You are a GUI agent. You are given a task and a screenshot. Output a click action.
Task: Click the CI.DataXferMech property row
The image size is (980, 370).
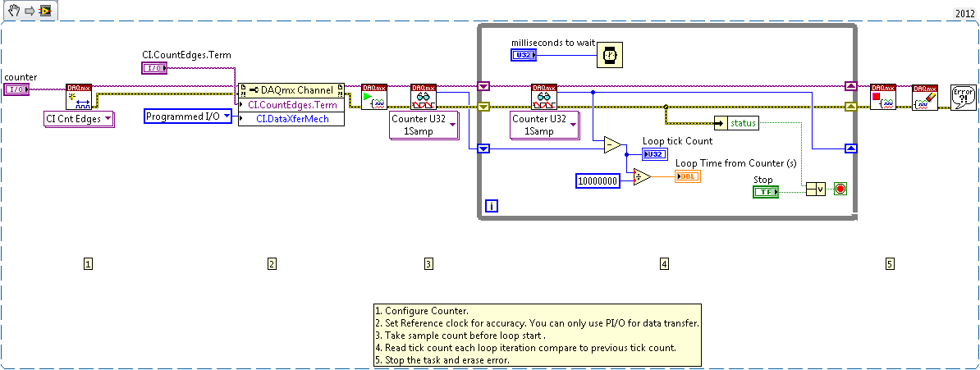click(x=291, y=119)
